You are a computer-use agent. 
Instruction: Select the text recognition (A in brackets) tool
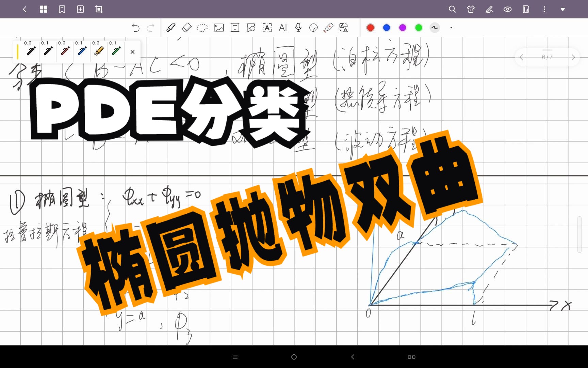coord(267,28)
